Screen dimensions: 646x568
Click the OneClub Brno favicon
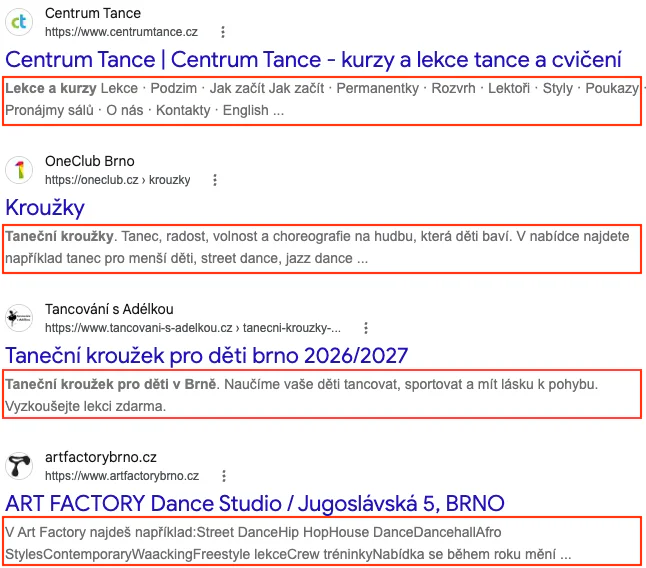pyautogui.click(x=19, y=170)
